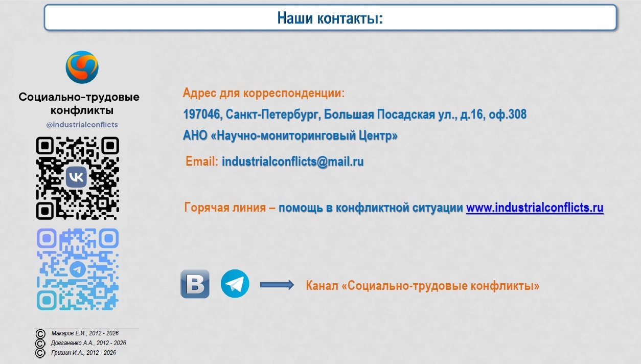Click «Адрес для корреспонденции:» heading

264,94
